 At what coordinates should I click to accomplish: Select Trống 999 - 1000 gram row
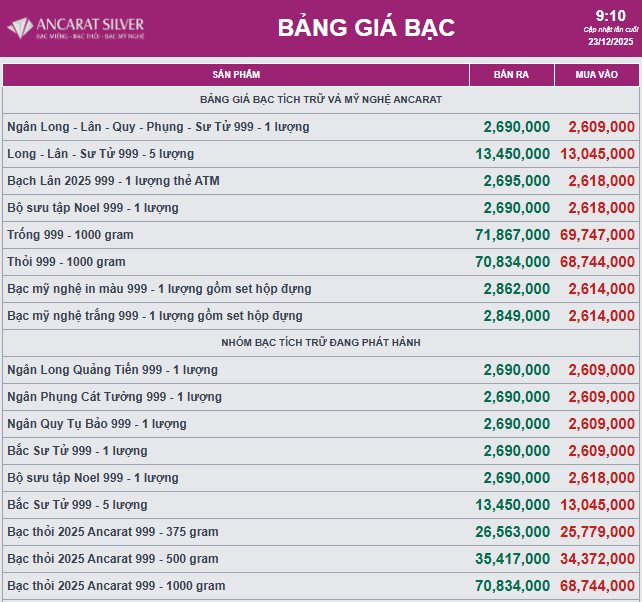pos(70,235)
